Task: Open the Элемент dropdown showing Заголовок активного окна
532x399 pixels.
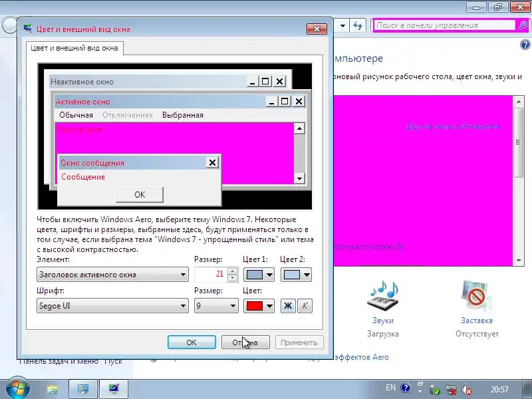Action: point(112,275)
